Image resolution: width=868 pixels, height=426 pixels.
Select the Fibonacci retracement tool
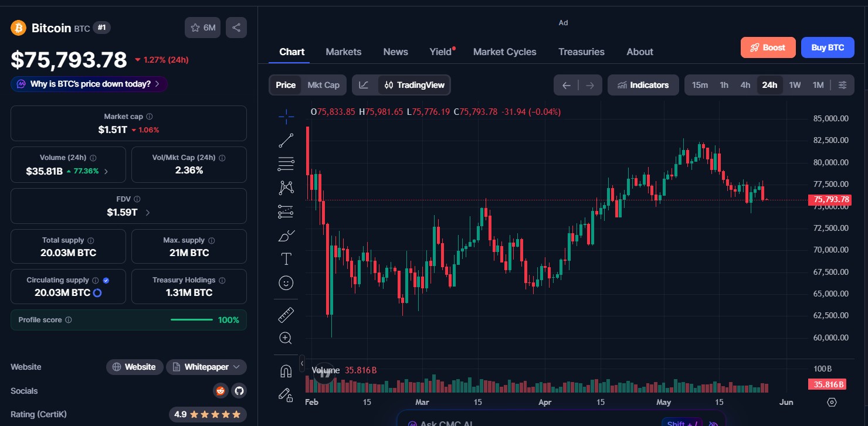pyautogui.click(x=286, y=164)
